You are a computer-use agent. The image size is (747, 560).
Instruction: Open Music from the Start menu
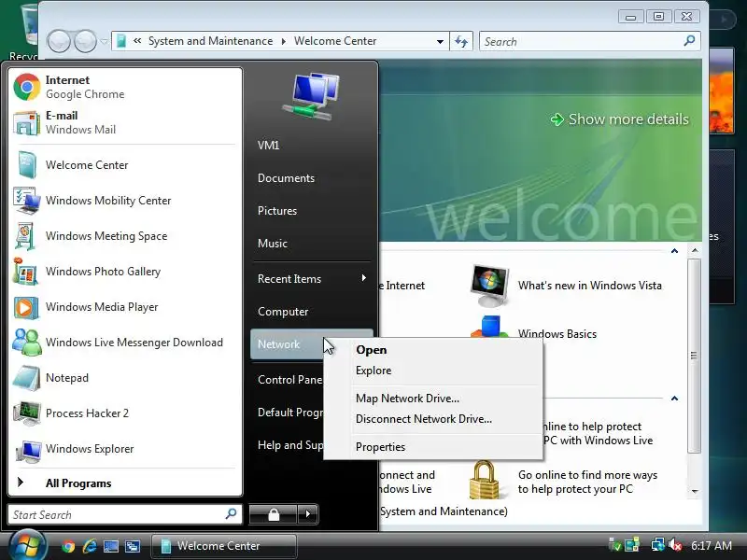point(311,244)
